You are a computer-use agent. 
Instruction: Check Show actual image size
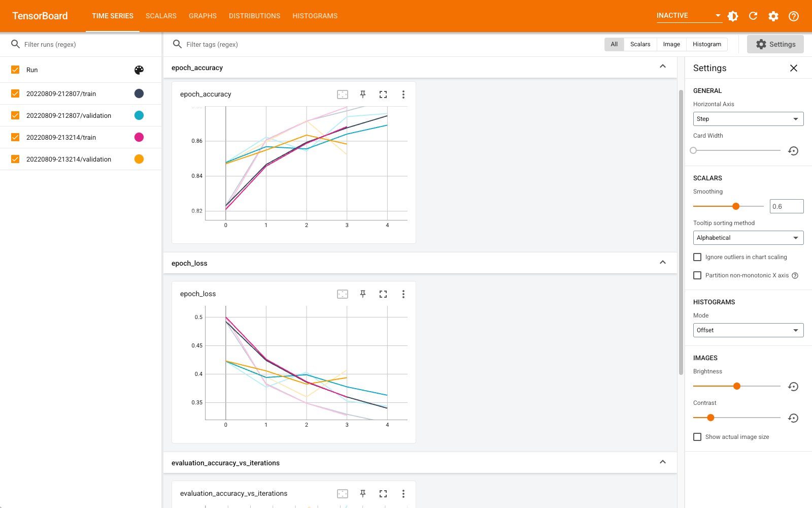697,437
